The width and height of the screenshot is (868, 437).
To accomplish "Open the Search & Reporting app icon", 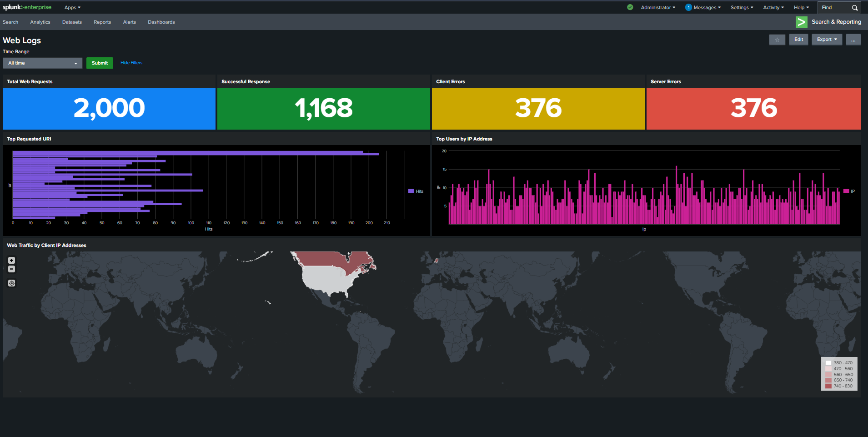I will pyautogui.click(x=801, y=22).
